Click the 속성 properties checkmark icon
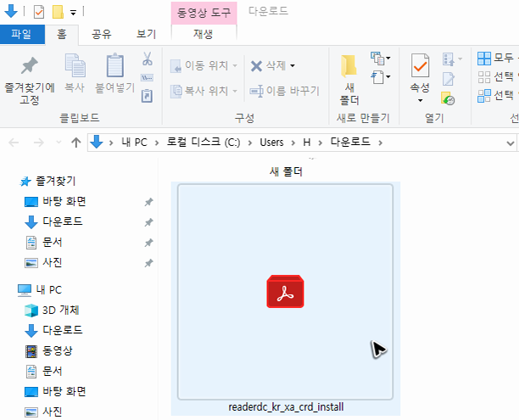519x420 pixels. pyautogui.click(x=420, y=65)
